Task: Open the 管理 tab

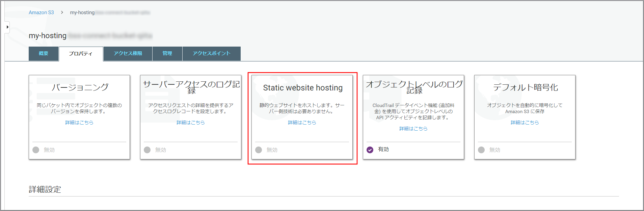Action: pos(167,54)
